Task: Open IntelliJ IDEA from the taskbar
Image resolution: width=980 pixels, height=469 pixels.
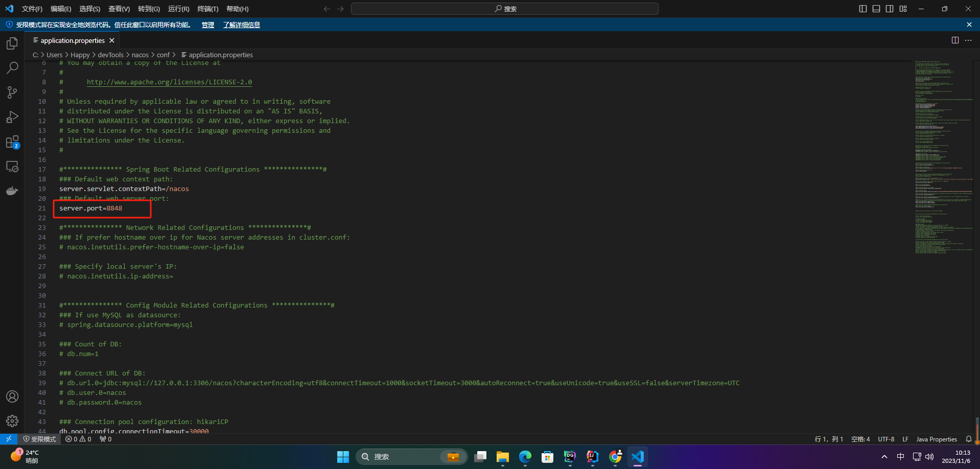Action: coord(593,457)
